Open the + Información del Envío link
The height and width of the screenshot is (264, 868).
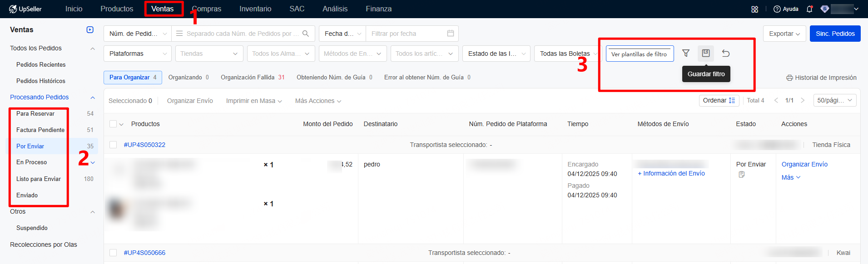click(x=671, y=173)
